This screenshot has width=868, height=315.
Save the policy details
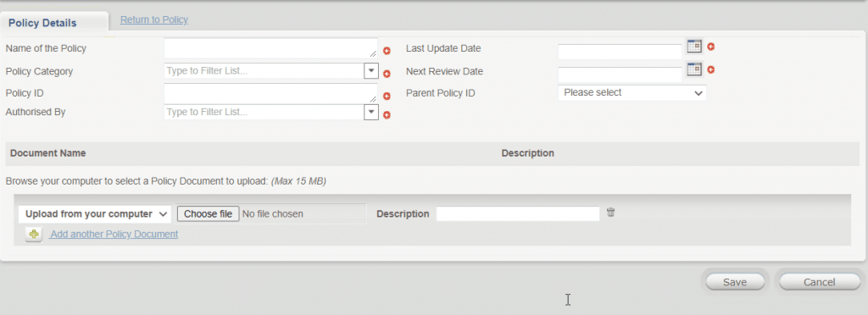pos(735,282)
